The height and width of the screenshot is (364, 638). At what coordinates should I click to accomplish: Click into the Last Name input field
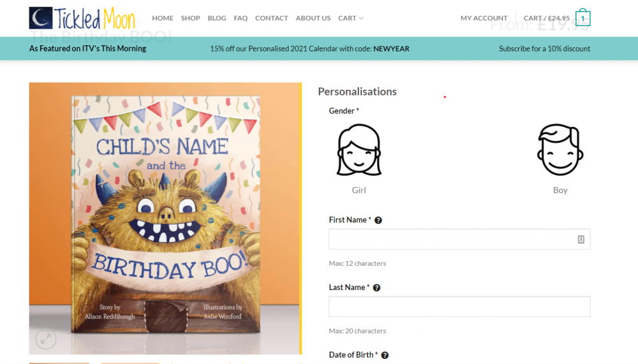(459, 307)
